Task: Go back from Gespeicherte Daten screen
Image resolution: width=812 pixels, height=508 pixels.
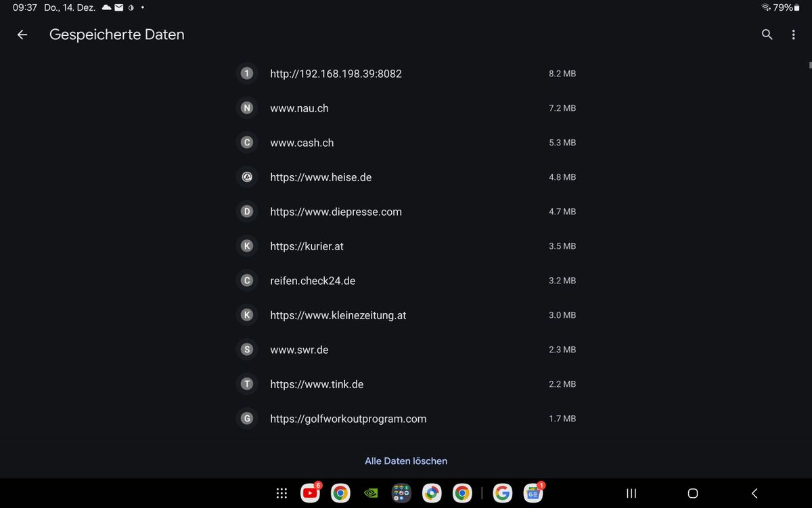Action: click(x=22, y=34)
